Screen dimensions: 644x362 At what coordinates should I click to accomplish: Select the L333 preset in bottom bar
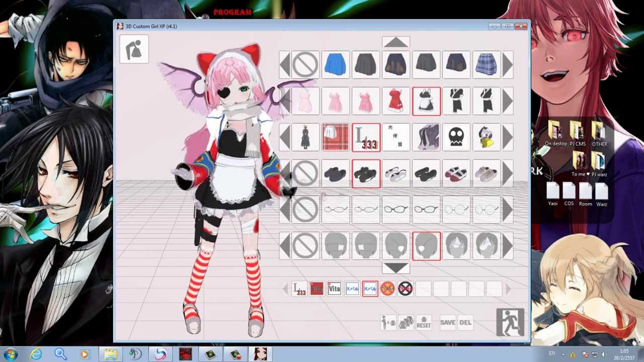click(299, 289)
